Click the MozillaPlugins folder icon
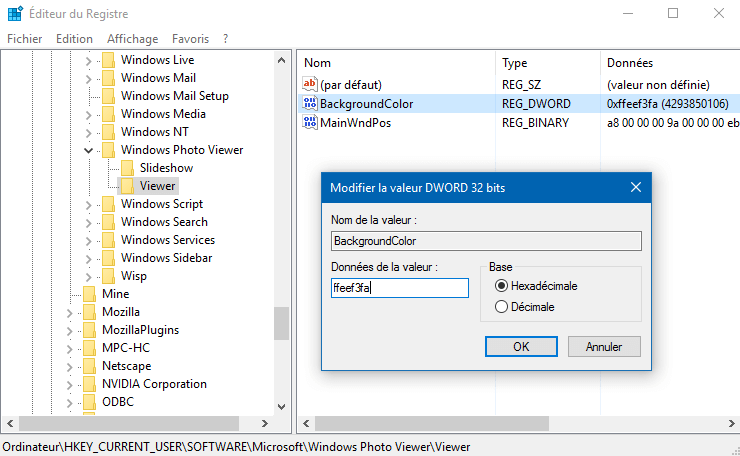740x456 pixels. coord(90,329)
